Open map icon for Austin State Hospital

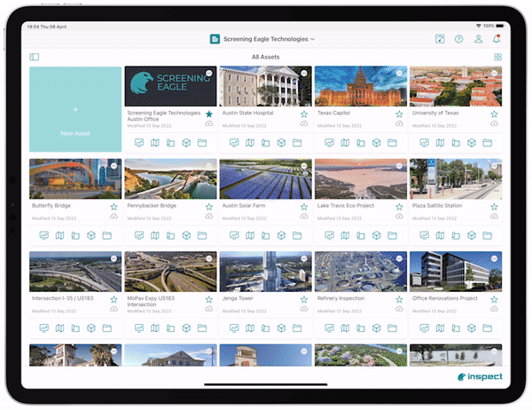pyautogui.click(x=250, y=143)
